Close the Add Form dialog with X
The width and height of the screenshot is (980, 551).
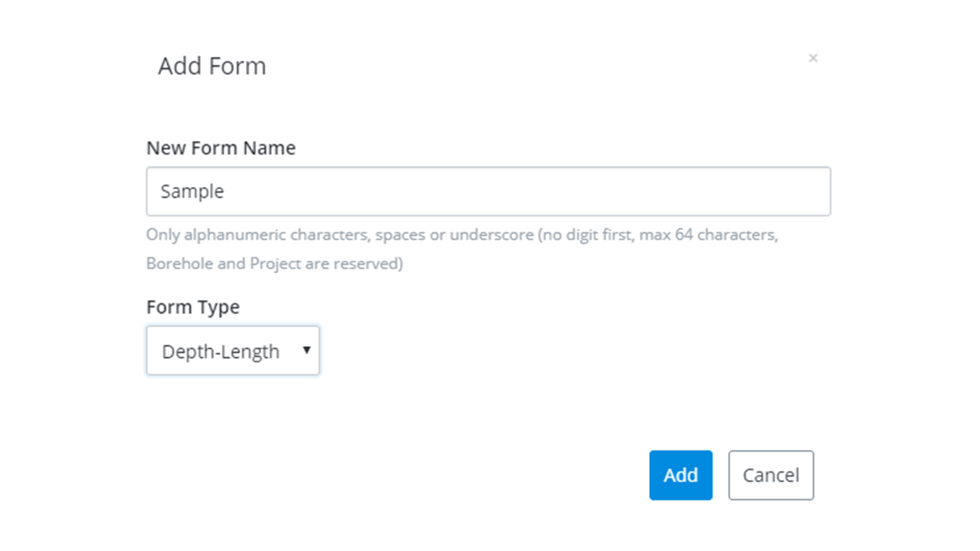pos(813,58)
